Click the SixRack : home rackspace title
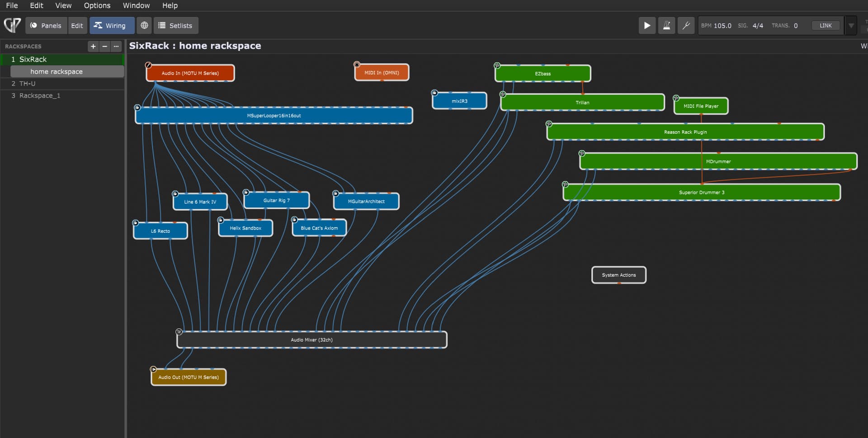 click(195, 46)
